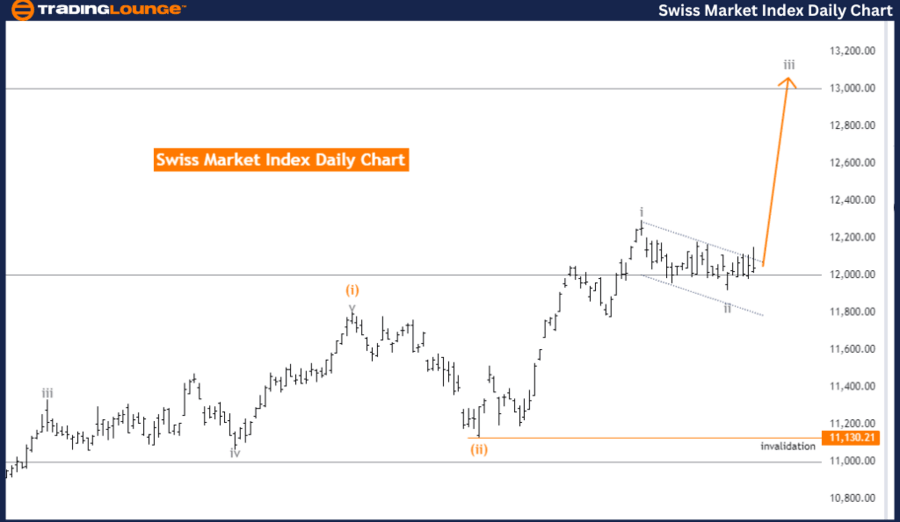
Task: Select the gray v label under orange (i)
Action: [x=352, y=307]
